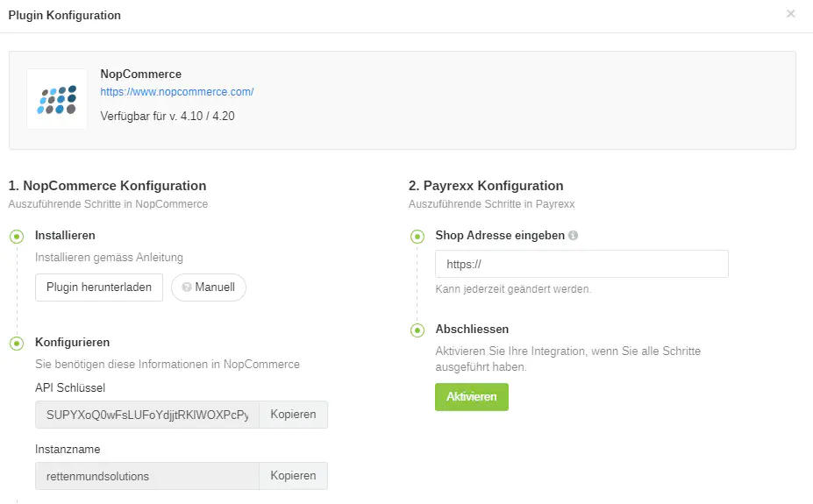Activate integration with the Aktivieren button
Viewport: 813px width, 504px height.
pos(471,397)
